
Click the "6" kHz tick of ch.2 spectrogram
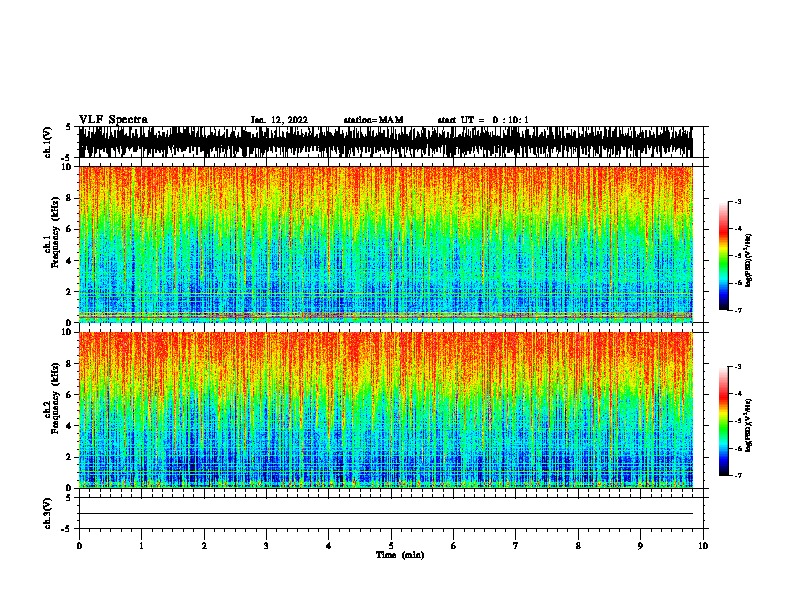pos(69,395)
